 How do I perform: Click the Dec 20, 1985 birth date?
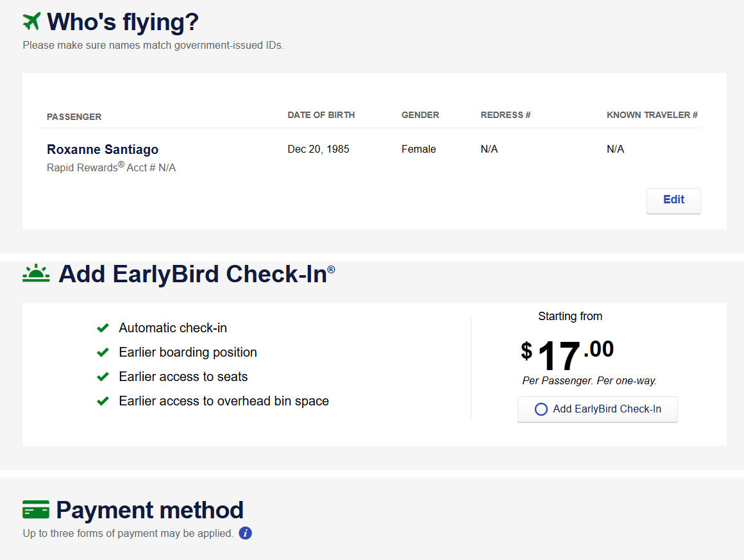click(x=319, y=149)
